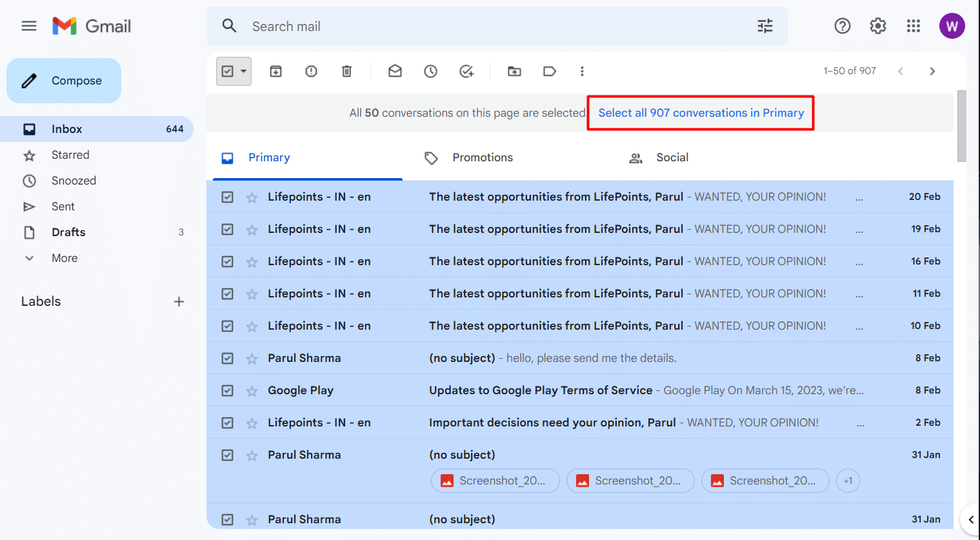
Task: Open the third Screenshot_20 attachment chip
Action: tap(765, 481)
